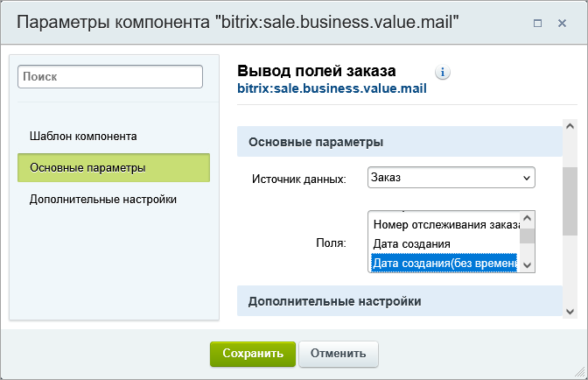588x380 pixels.
Task: Go to Дополнительные настройки in the left sidebar
Action: coord(103,199)
